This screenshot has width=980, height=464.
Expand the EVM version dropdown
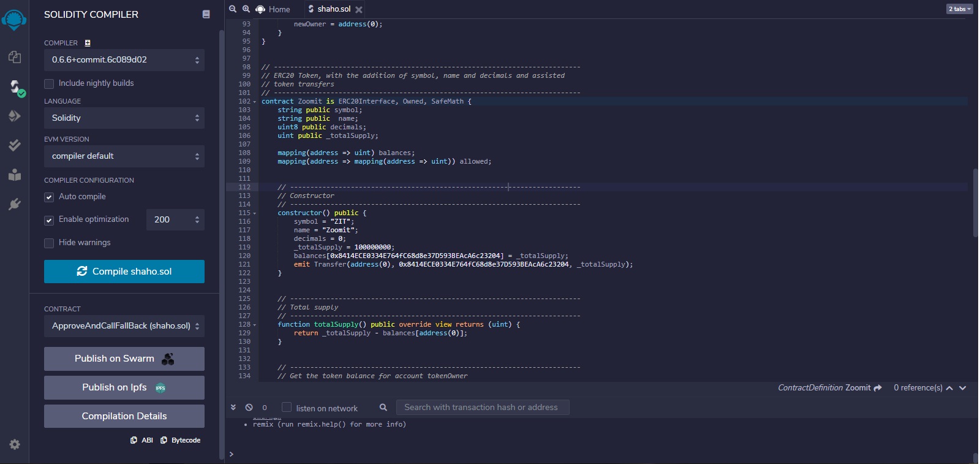(124, 156)
